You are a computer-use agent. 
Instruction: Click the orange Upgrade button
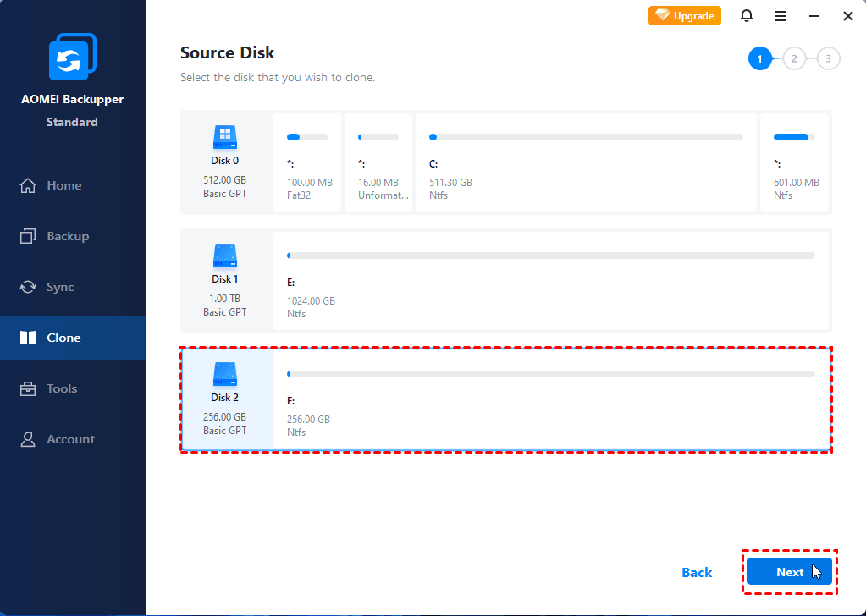pos(684,16)
